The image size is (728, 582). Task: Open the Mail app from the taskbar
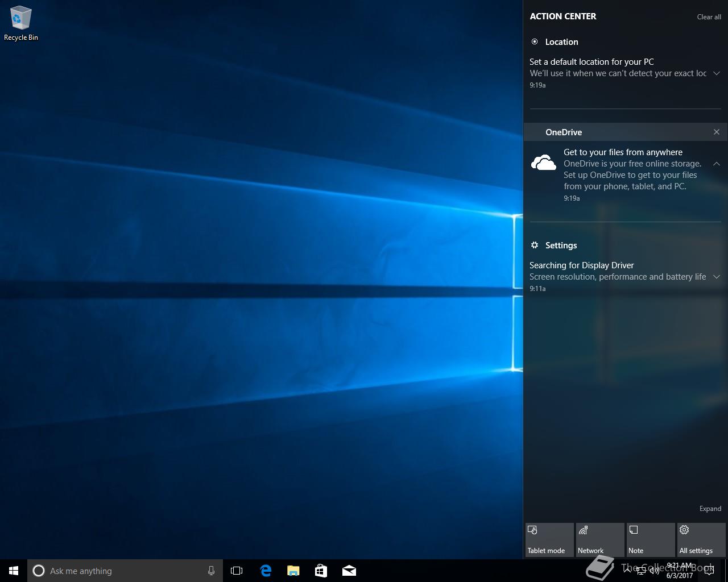pyautogui.click(x=349, y=571)
